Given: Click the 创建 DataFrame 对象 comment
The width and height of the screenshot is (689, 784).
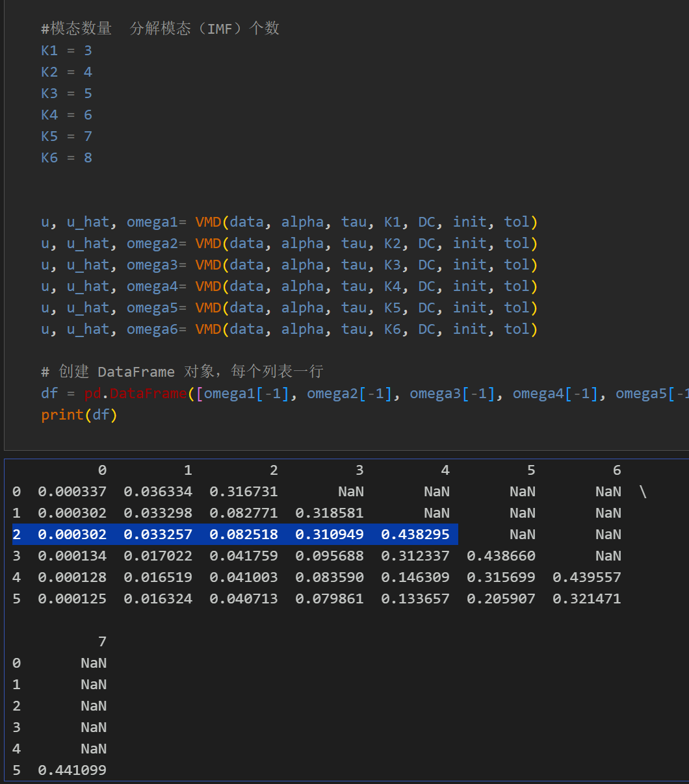Looking at the screenshot, I should pyautogui.click(x=182, y=372).
